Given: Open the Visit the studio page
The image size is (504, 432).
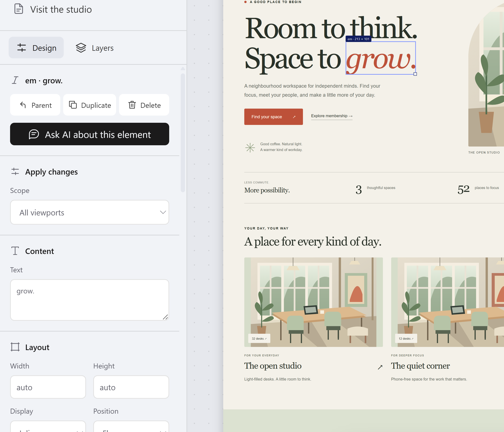Looking at the screenshot, I should click(61, 9).
